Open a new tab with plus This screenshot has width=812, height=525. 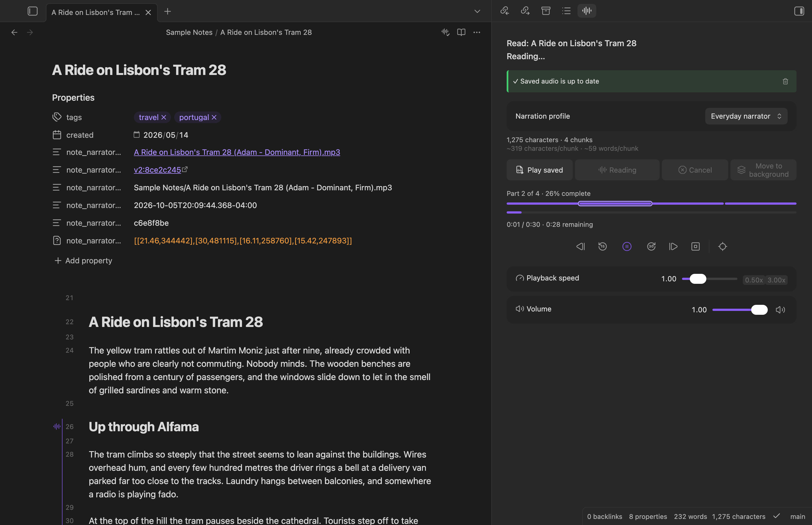pyautogui.click(x=167, y=11)
